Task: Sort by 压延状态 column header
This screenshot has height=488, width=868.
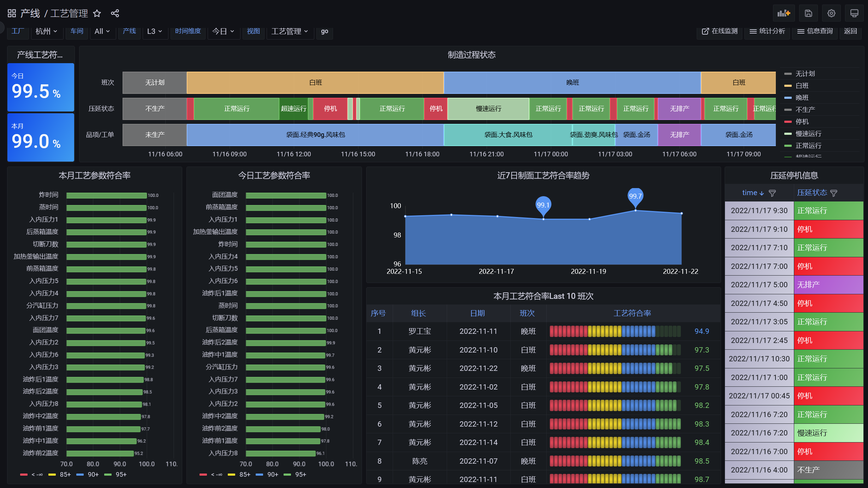Action: (x=812, y=193)
